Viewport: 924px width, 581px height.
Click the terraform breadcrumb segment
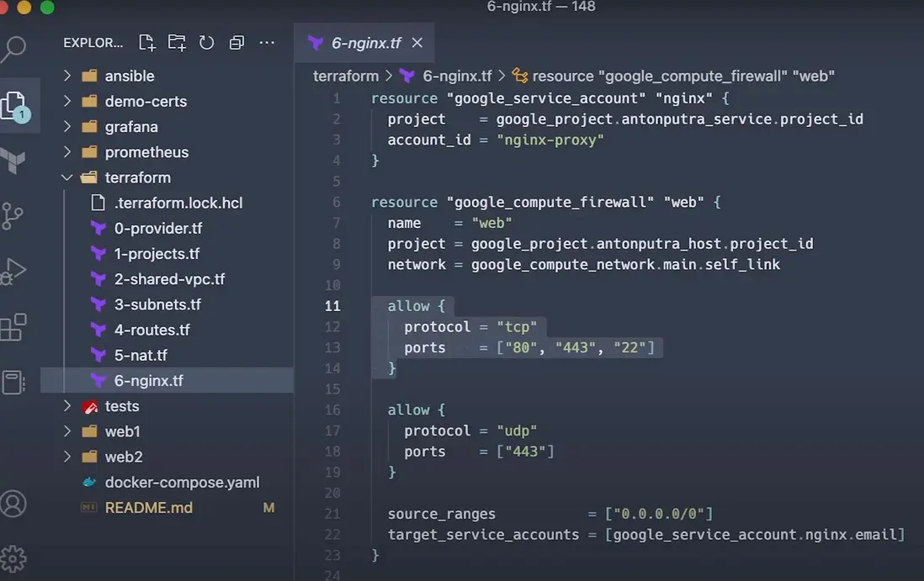[346, 76]
